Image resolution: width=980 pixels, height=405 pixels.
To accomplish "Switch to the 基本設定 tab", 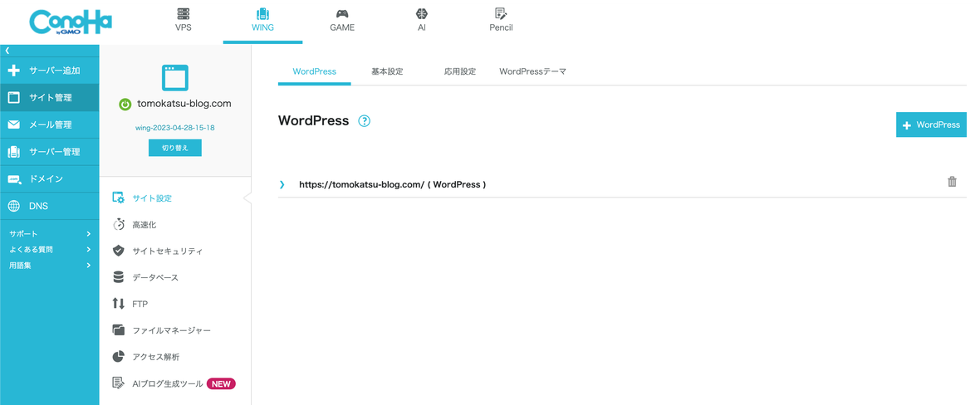I will pos(387,71).
